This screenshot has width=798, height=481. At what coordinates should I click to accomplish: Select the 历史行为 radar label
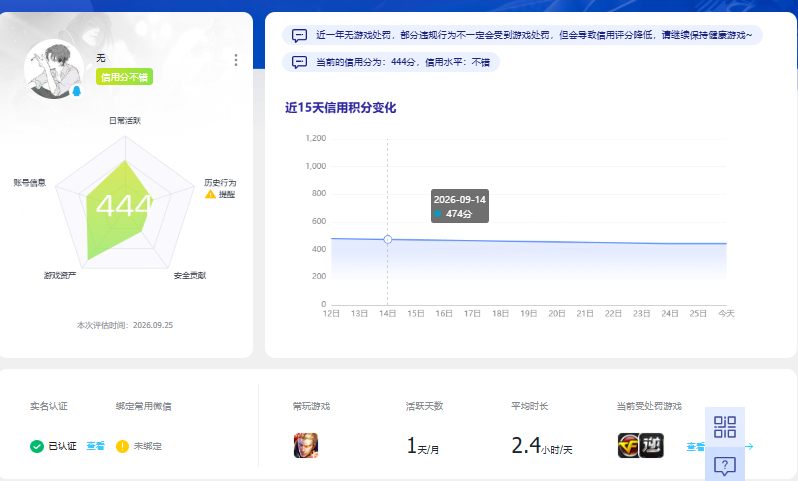pos(220,182)
